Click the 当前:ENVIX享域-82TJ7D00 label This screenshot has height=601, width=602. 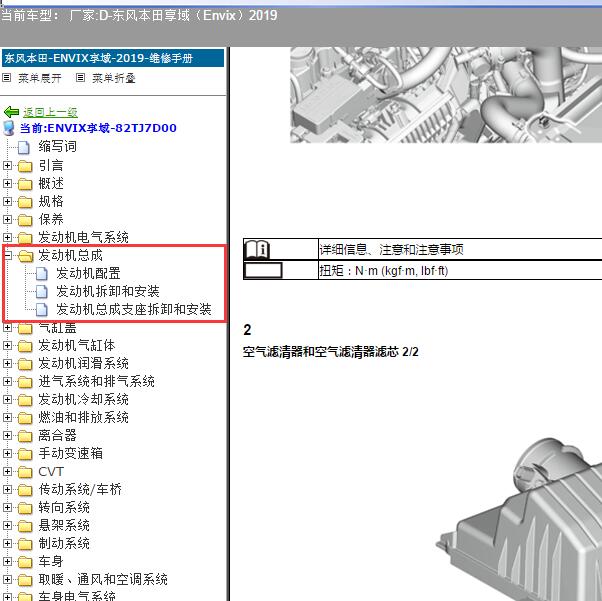[98, 128]
